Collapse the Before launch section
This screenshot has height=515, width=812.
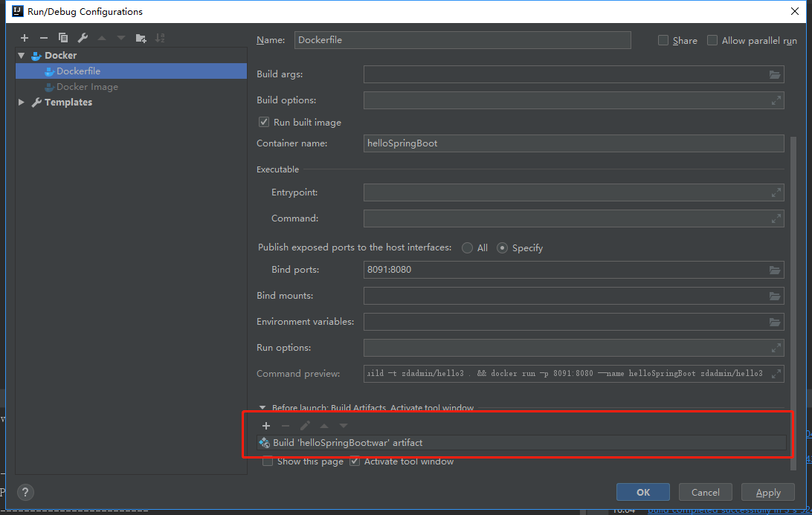262,408
